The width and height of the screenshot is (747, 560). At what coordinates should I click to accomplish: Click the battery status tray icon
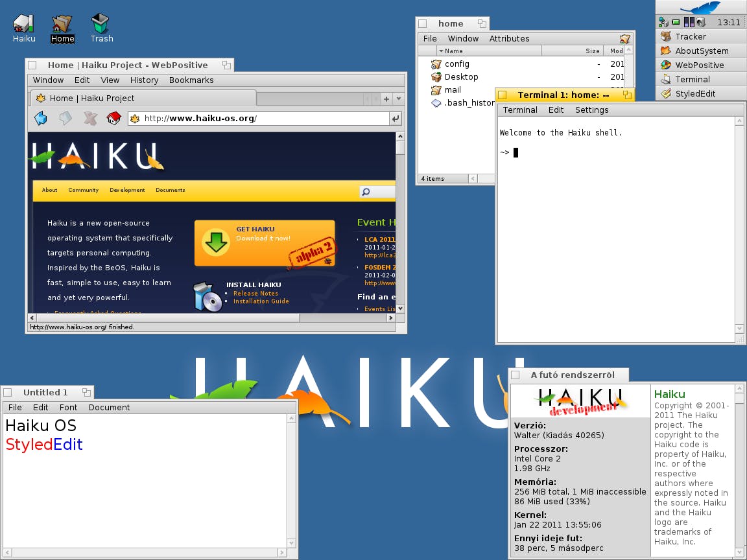(676, 22)
